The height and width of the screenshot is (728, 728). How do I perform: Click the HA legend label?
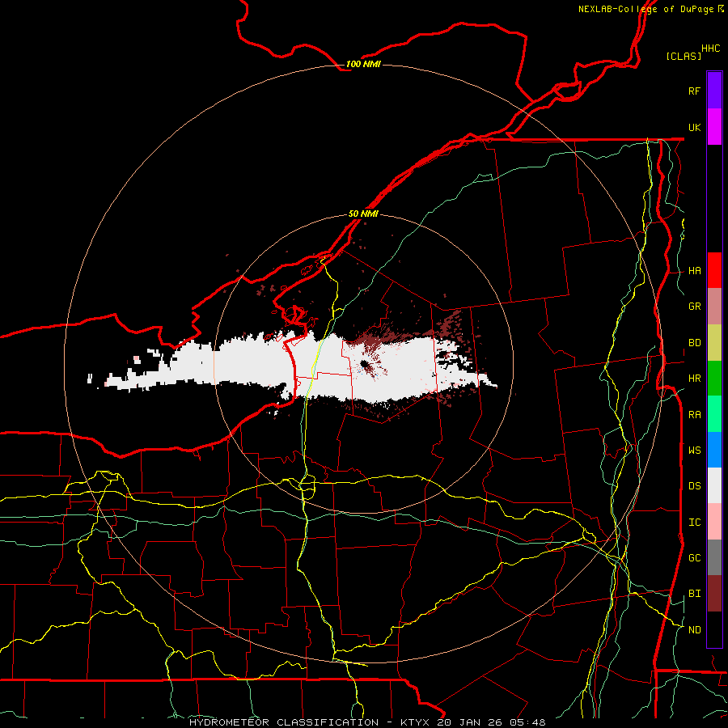(x=694, y=271)
